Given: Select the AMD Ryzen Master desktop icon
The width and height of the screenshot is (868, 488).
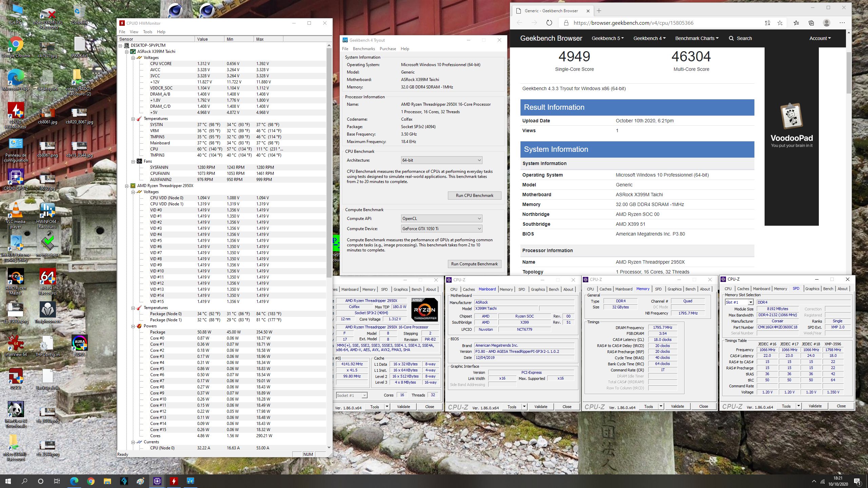Looking at the screenshot, I should click(x=16, y=282).
